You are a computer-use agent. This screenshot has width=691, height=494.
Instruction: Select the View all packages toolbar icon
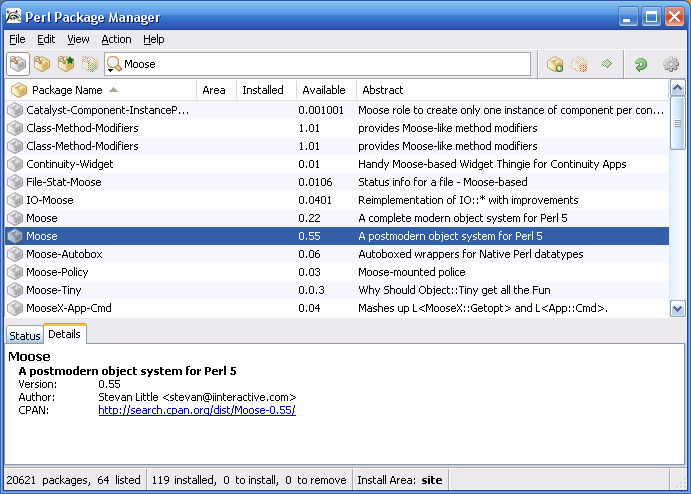(x=18, y=64)
